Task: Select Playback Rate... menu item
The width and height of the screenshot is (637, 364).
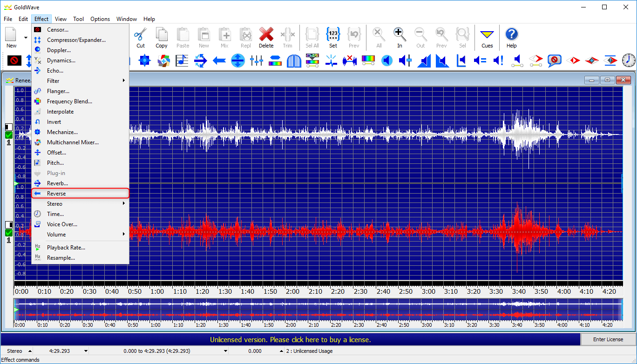Action: tap(80, 248)
